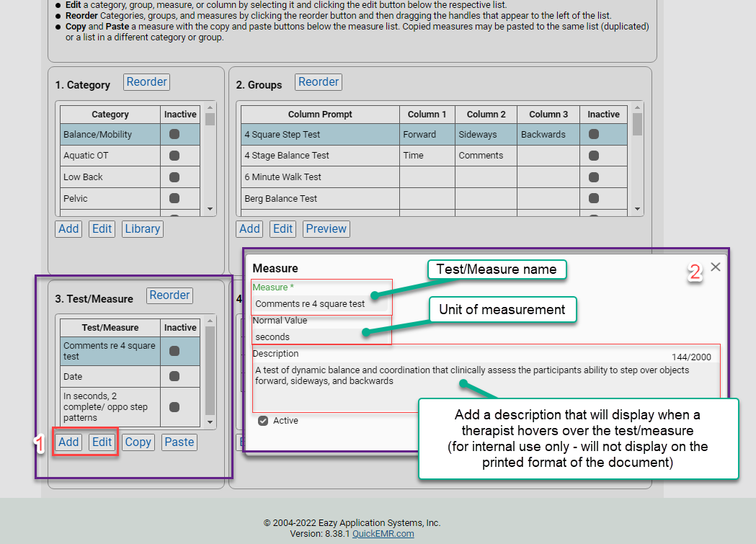
Task: Click the Test/Measure column header
Action: pos(110,328)
